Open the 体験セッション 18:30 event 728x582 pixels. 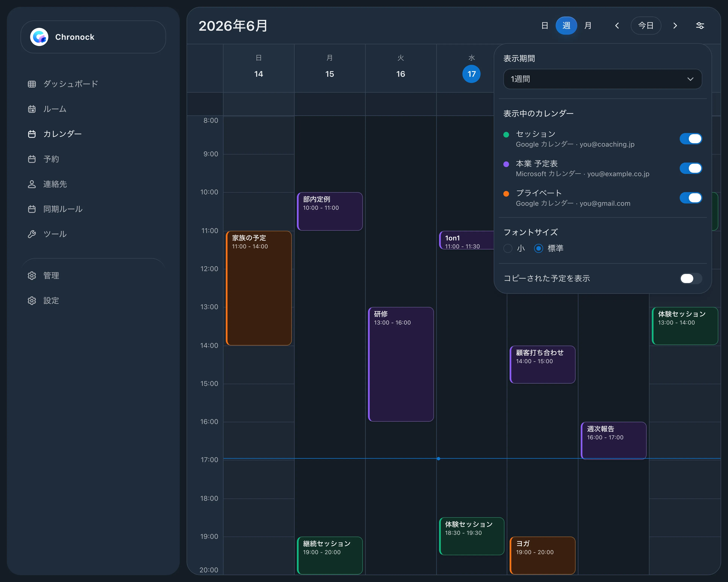(472, 536)
